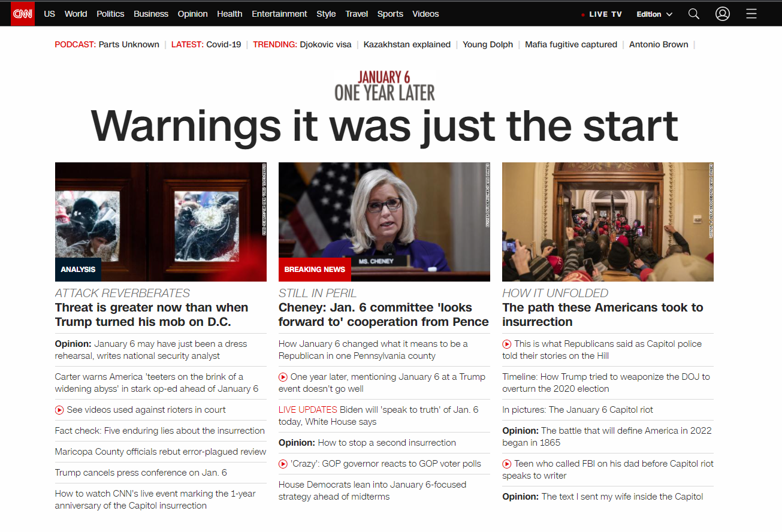This screenshot has width=782, height=532.
Task: Open 'House Democrats lean into January 6' story
Action: [372, 491]
